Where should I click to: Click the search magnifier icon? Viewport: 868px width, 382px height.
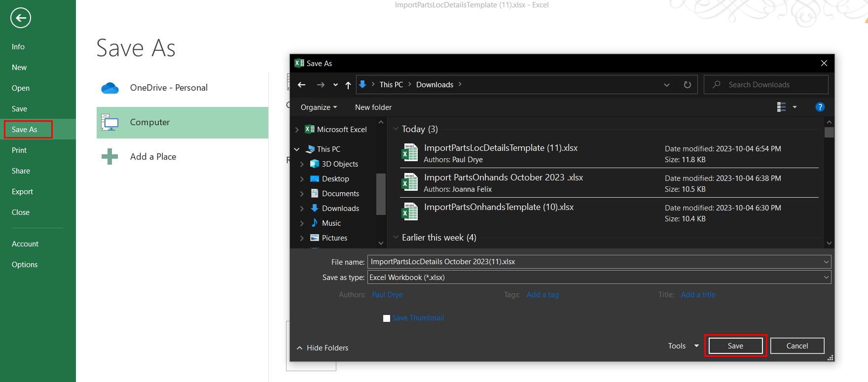tap(717, 84)
